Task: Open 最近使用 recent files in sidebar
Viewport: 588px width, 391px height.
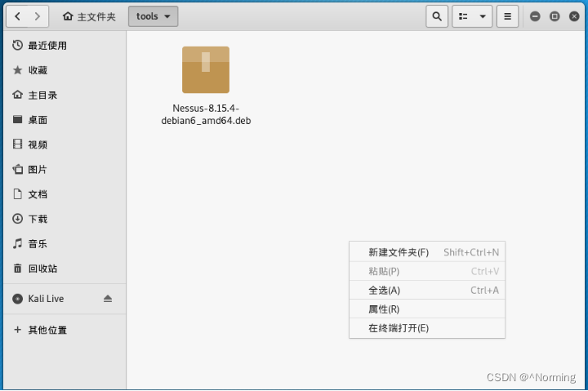Action: 65,46
